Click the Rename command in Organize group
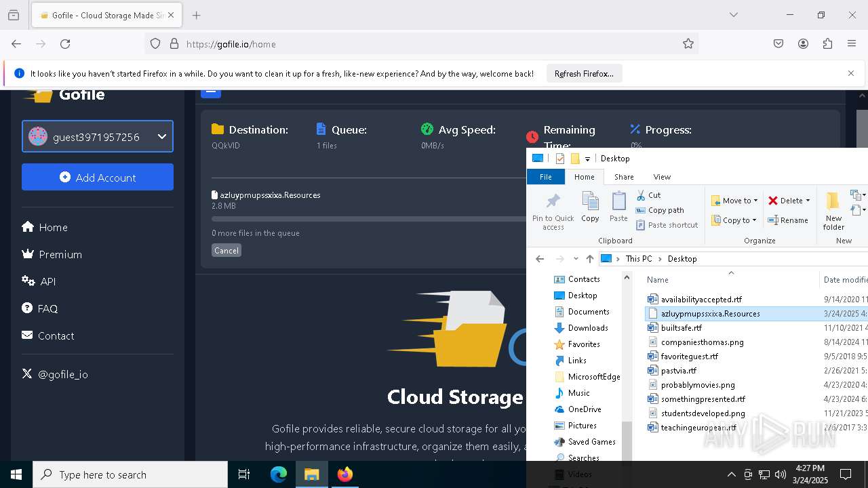Image resolution: width=868 pixels, height=488 pixels. click(x=788, y=220)
